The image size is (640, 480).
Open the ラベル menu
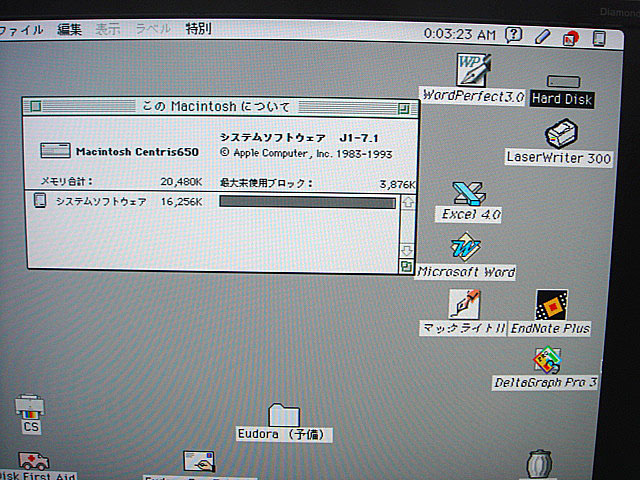pyautogui.click(x=153, y=29)
